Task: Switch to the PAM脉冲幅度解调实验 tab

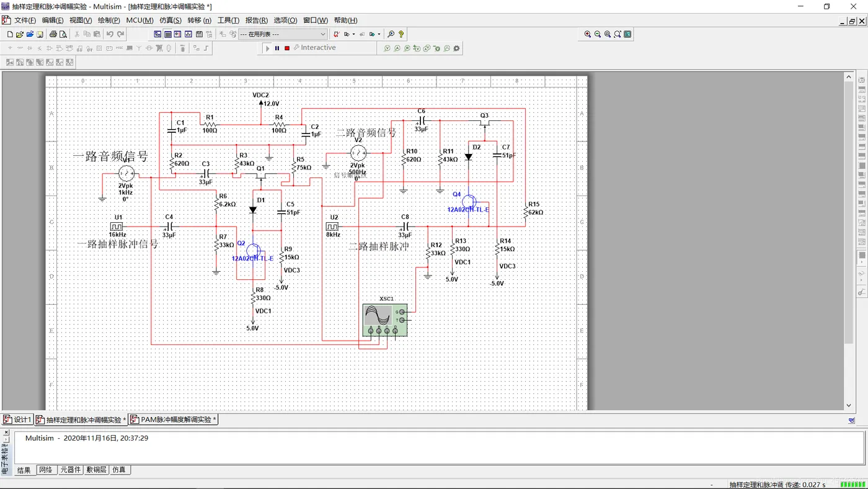Action: click(173, 420)
